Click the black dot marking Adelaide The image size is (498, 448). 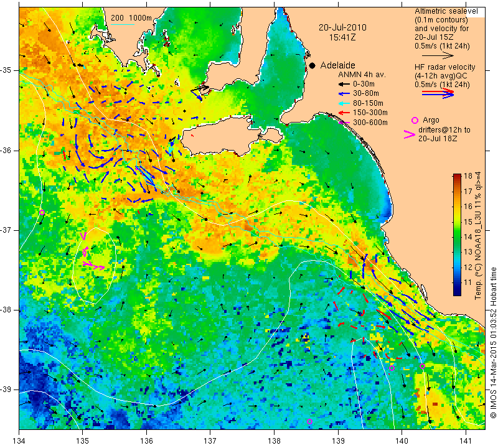(312, 65)
